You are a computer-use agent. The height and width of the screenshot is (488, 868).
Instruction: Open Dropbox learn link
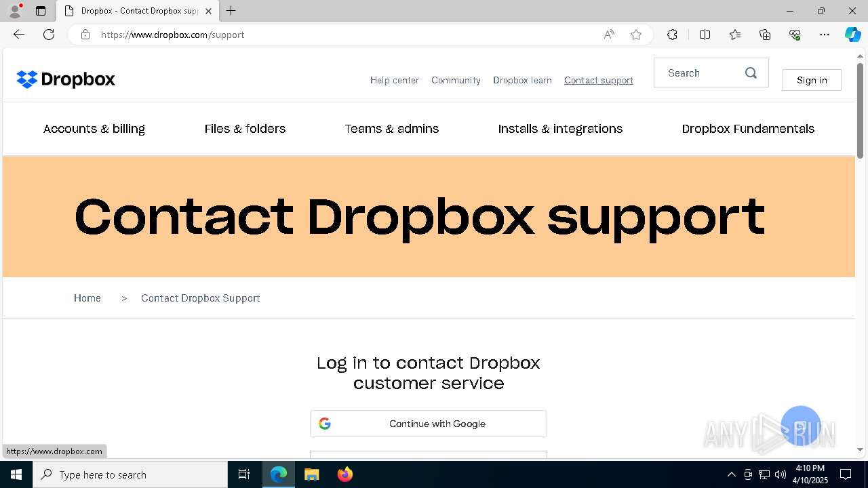(522, 80)
